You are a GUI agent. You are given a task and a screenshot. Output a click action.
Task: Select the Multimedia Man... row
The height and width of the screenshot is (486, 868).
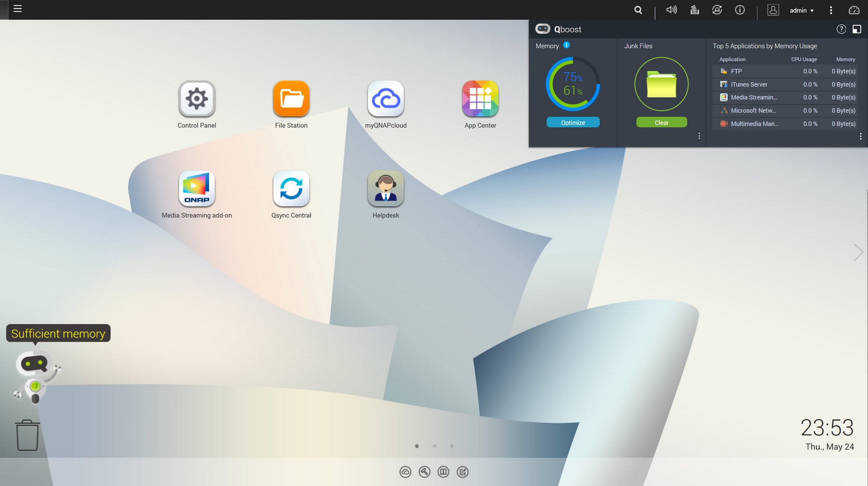click(x=785, y=124)
